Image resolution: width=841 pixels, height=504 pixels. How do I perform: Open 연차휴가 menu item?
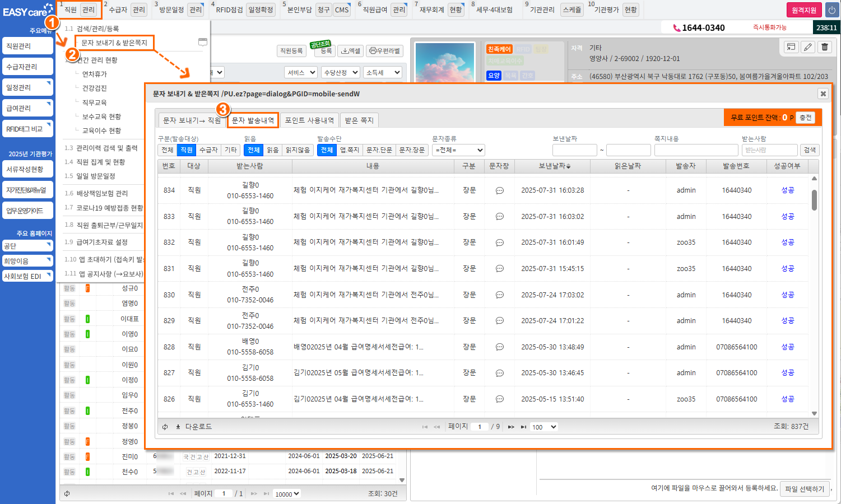tap(94, 74)
